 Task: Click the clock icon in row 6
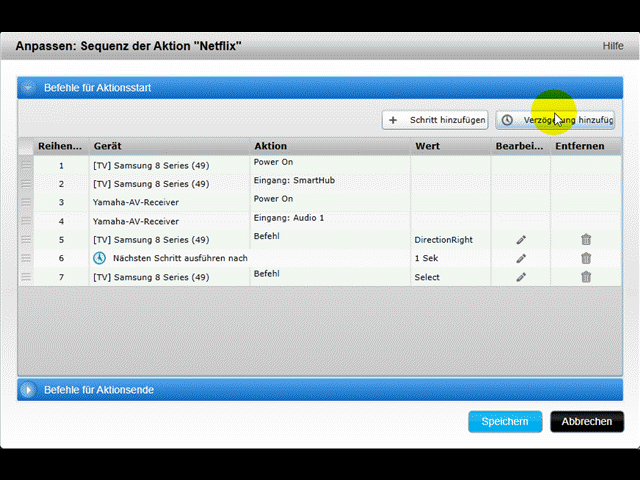[100, 258]
